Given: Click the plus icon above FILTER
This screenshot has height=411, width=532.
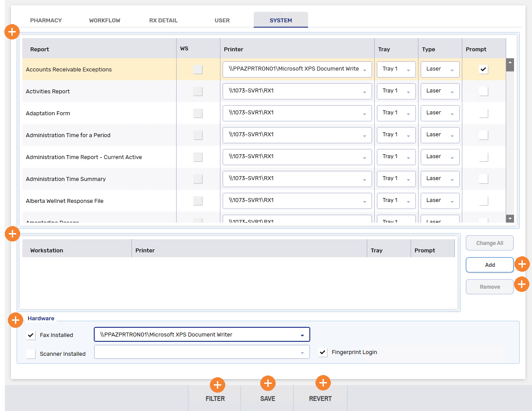Looking at the screenshot, I should pyautogui.click(x=217, y=385).
